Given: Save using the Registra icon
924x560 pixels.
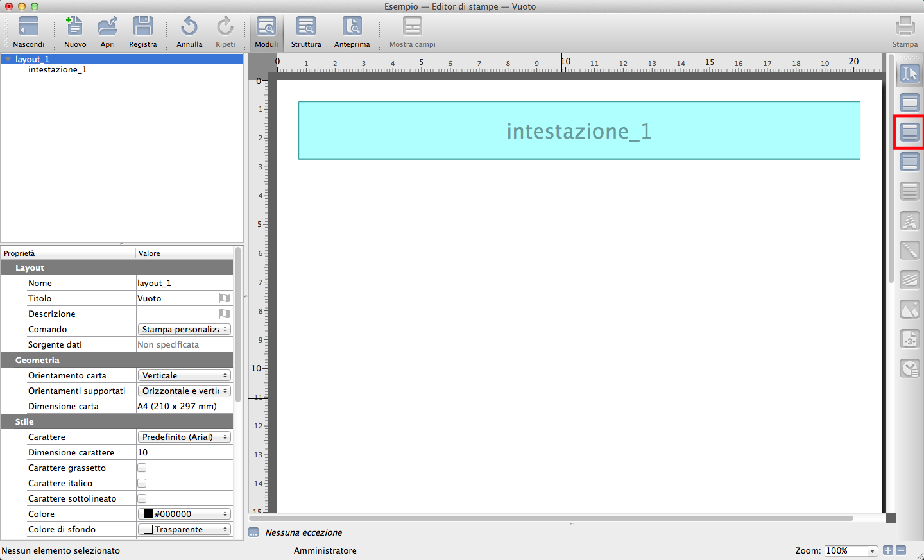Looking at the screenshot, I should [142, 28].
